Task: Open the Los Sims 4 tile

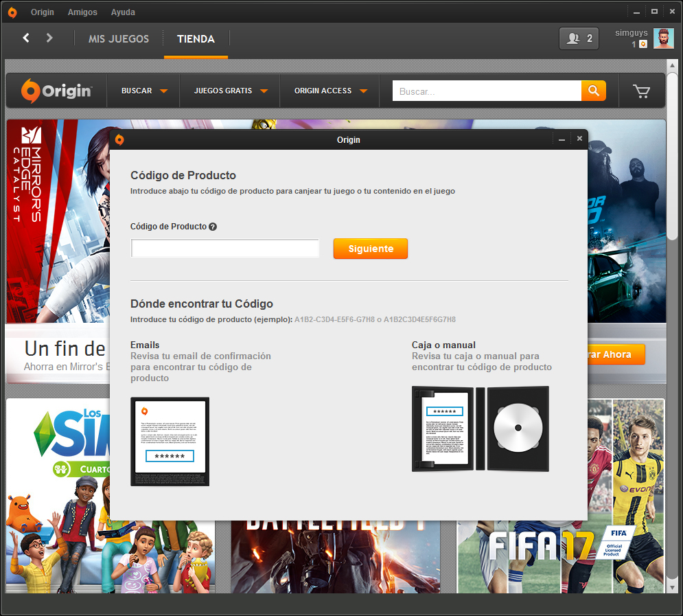Action: click(58, 496)
